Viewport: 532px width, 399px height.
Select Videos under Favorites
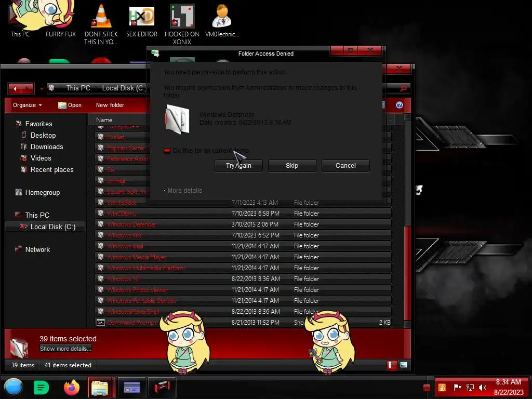(36, 158)
